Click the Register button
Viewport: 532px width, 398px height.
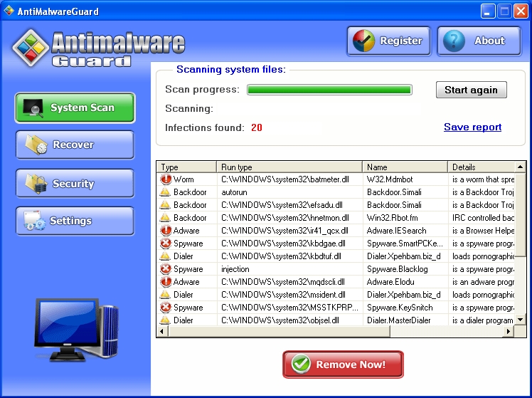click(389, 41)
